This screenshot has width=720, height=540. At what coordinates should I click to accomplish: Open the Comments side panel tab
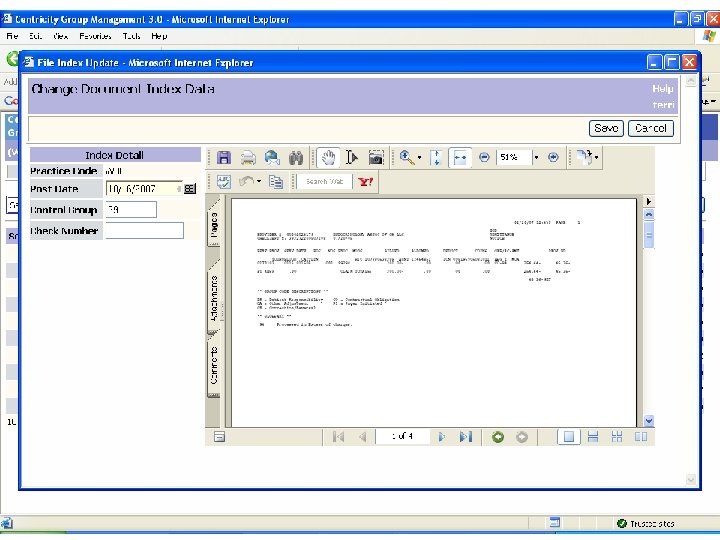coord(214,366)
